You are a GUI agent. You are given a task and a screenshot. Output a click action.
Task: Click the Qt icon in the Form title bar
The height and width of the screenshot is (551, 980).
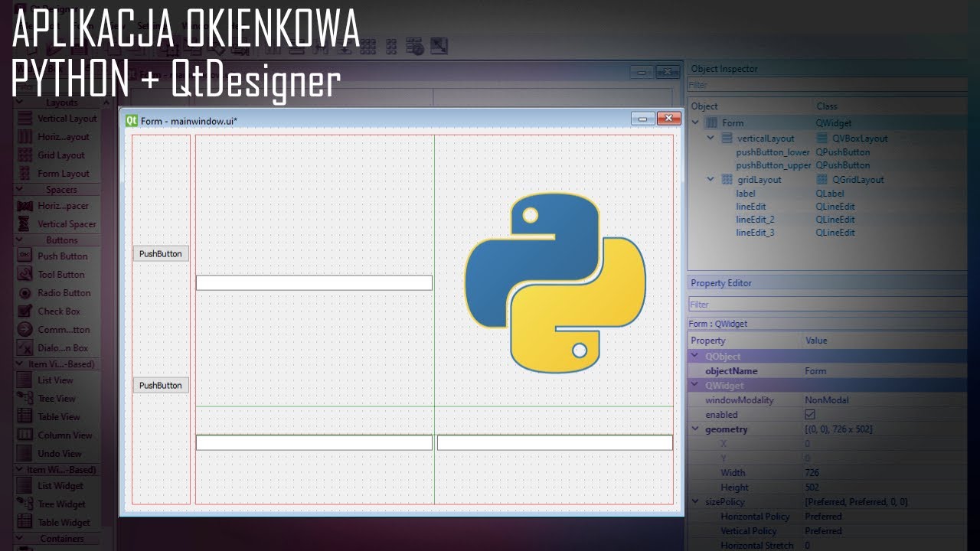pyautogui.click(x=131, y=120)
